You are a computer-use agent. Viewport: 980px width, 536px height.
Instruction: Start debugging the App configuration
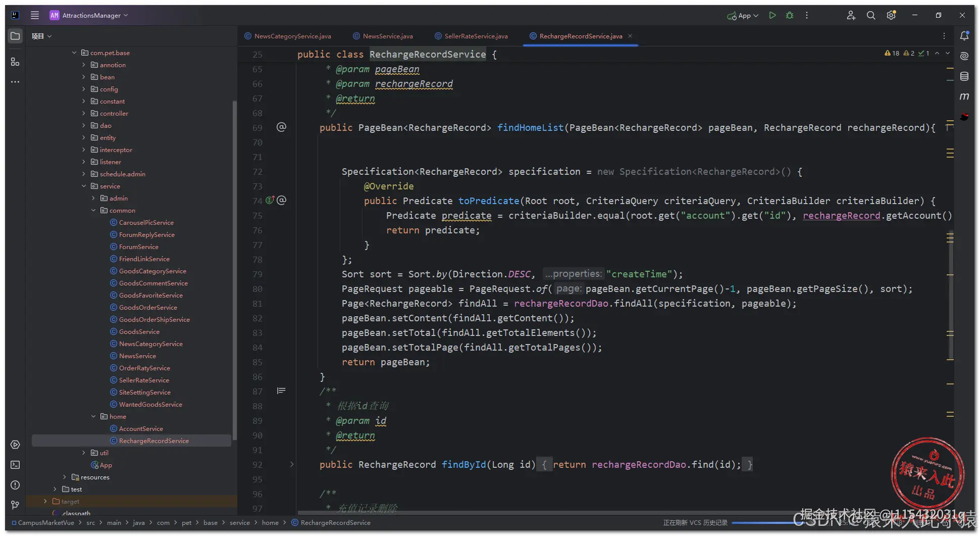coord(790,15)
